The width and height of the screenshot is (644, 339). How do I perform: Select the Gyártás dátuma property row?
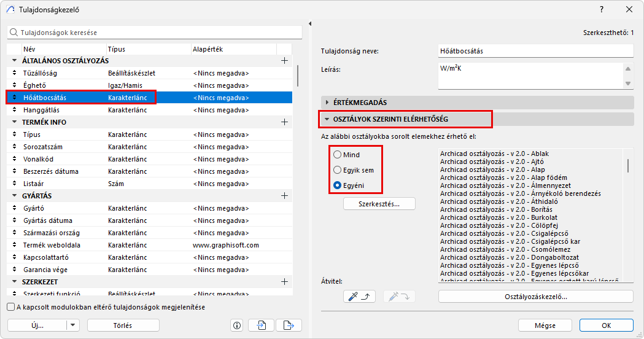point(149,220)
